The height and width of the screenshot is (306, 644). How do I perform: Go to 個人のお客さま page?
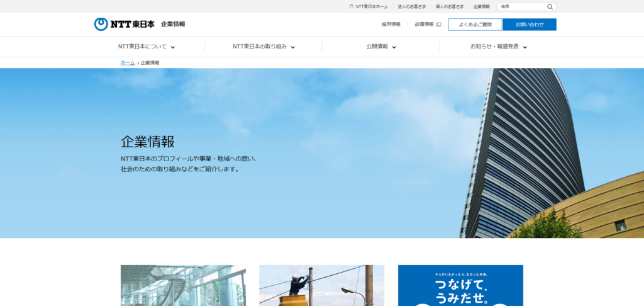pos(450,6)
